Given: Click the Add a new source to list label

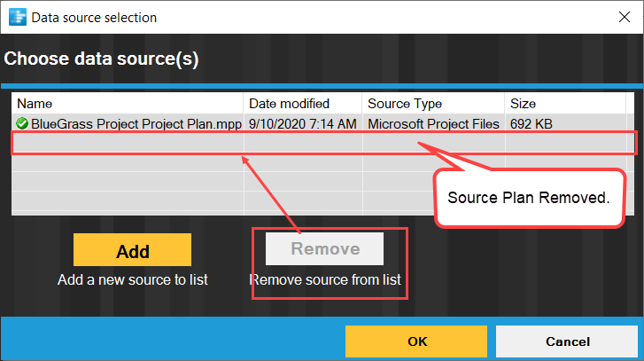Looking at the screenshot, I should (133, 279).
